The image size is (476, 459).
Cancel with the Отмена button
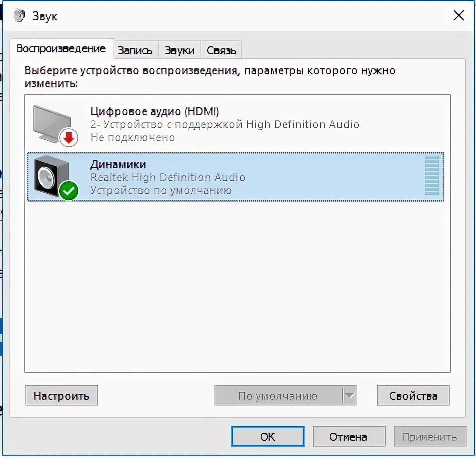point(349,436)
